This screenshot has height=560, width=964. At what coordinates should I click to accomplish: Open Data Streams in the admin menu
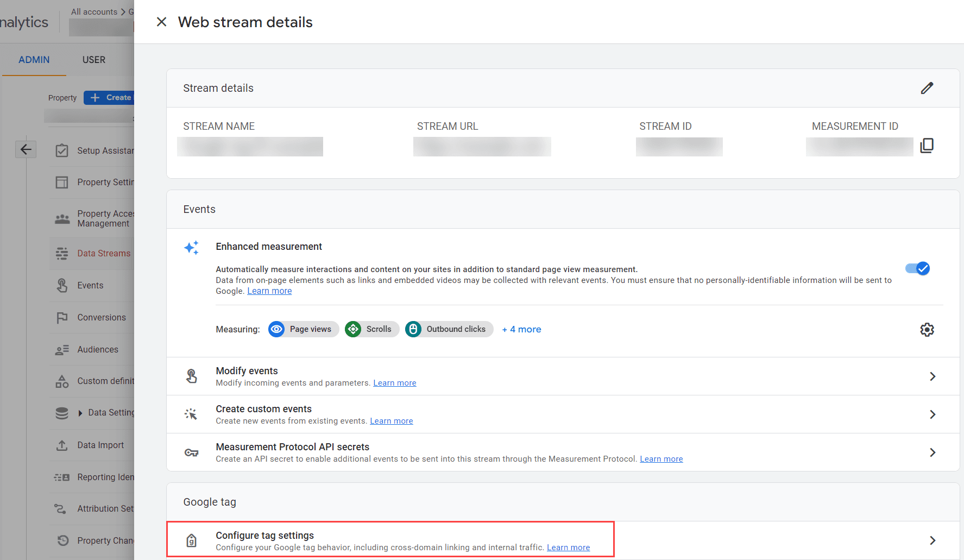pyautogui.click(x=104, y=254)
